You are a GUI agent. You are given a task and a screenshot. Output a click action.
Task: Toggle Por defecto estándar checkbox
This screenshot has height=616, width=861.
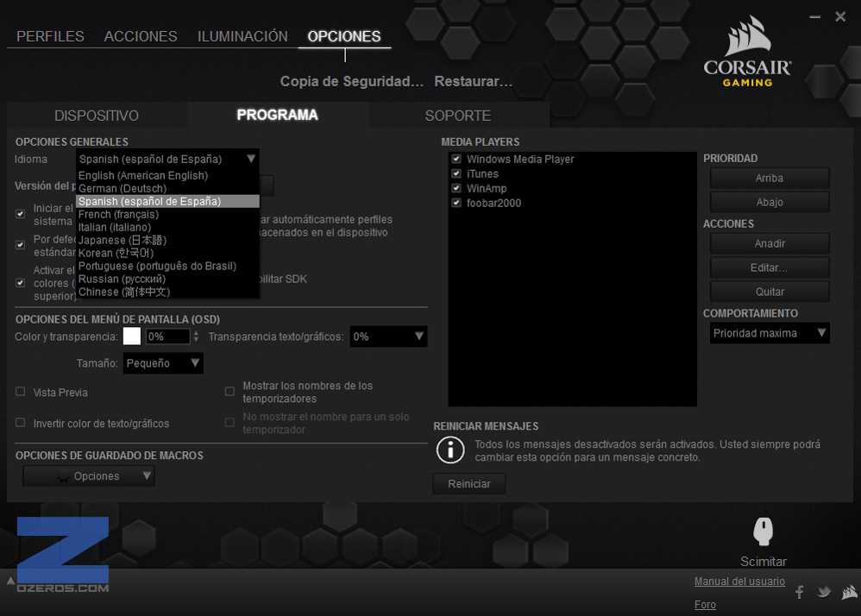(x=21, y=245)
